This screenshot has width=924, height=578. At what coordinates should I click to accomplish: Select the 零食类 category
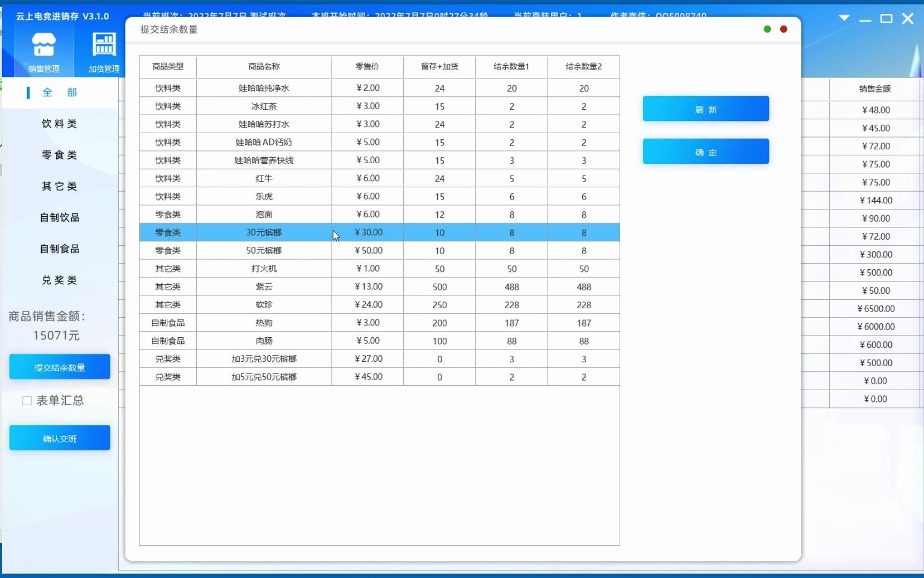point(60,155)
